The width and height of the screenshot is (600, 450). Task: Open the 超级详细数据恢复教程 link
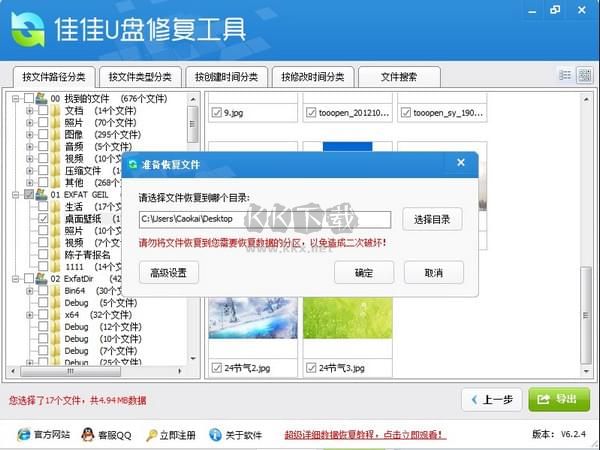364,435
